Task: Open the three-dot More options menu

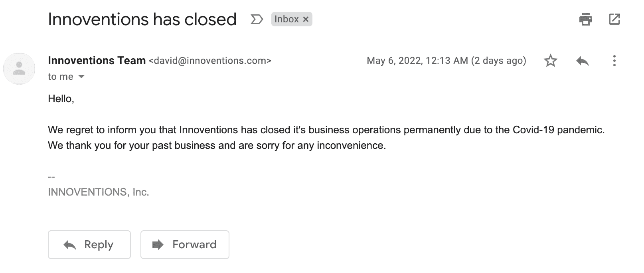Action: pyautogui.click(x=614, y=61)
